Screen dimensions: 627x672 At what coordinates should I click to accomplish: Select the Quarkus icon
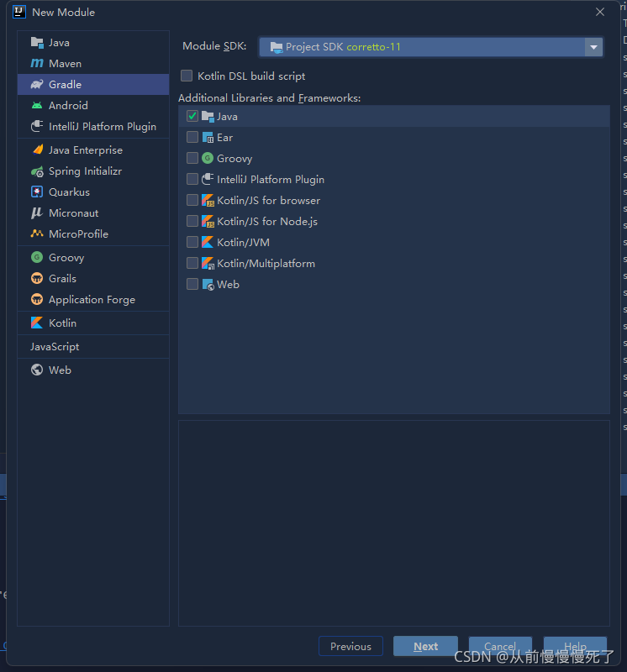coord(37,192)
